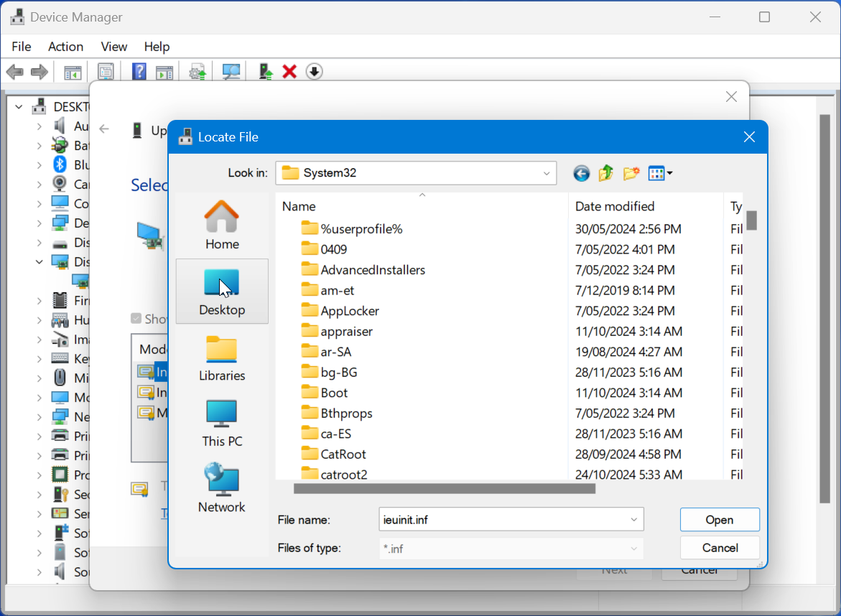
Task: Select the ar-SA folder
Action: tap(326, 352)
